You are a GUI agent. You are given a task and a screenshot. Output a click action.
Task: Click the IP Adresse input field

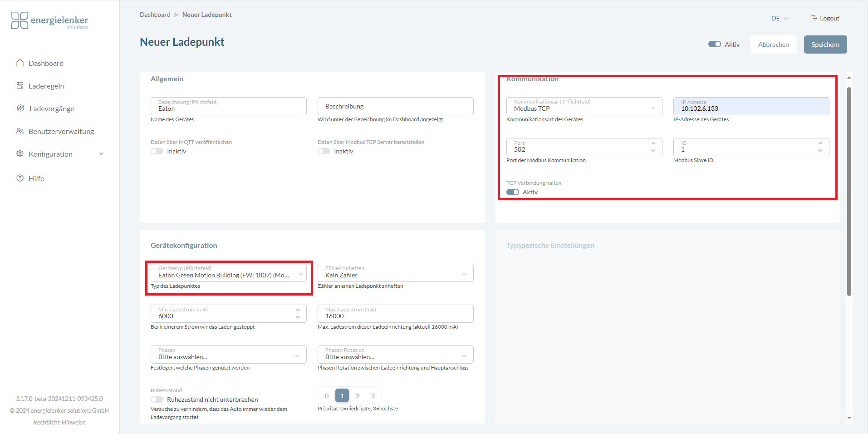[x=751, y=106]
